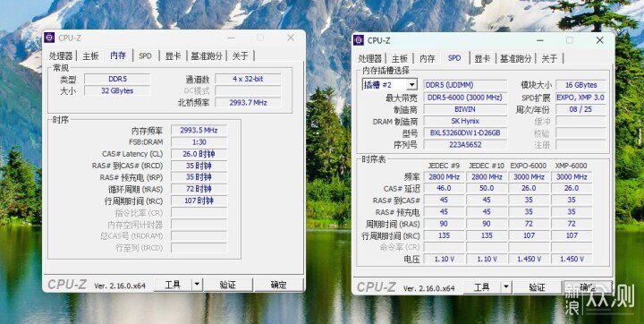Open 基准跑分 tab in right CPU-Z window

516,59
